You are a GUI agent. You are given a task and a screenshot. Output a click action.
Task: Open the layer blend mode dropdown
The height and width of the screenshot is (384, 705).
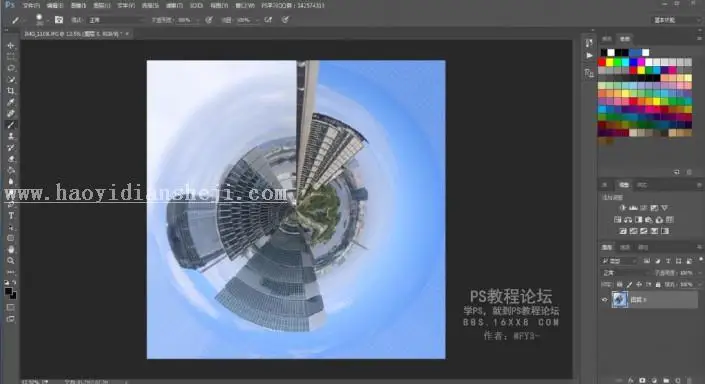click(625, 272)
